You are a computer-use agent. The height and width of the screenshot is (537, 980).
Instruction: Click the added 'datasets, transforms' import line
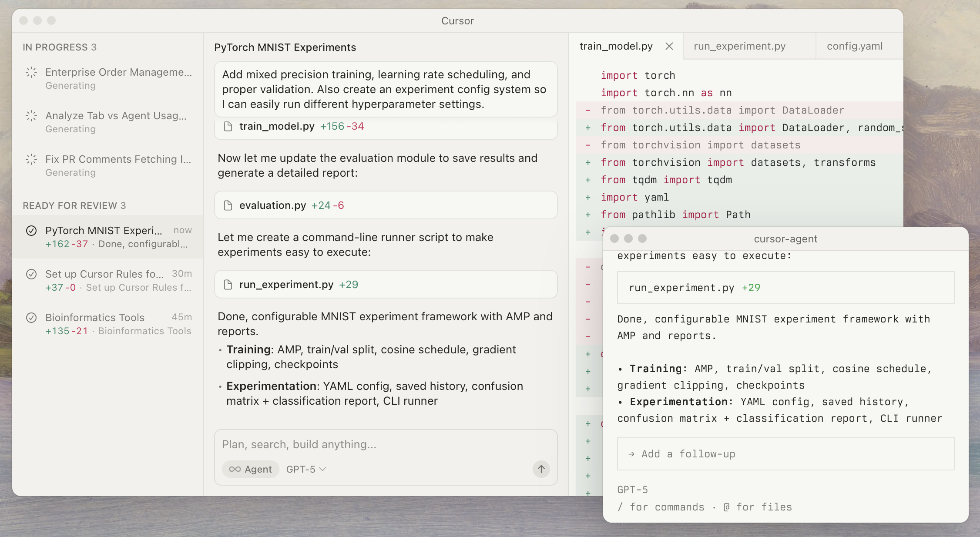click(739, 162)
